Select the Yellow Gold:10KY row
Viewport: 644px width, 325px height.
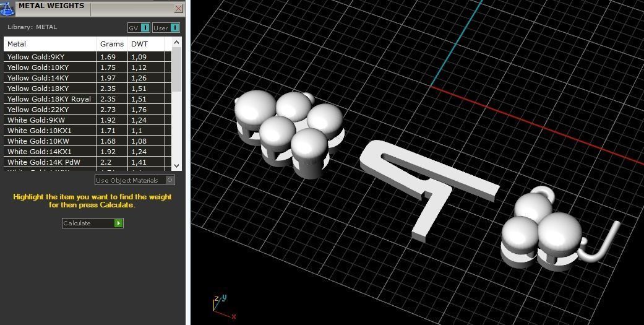coord(87,67)
